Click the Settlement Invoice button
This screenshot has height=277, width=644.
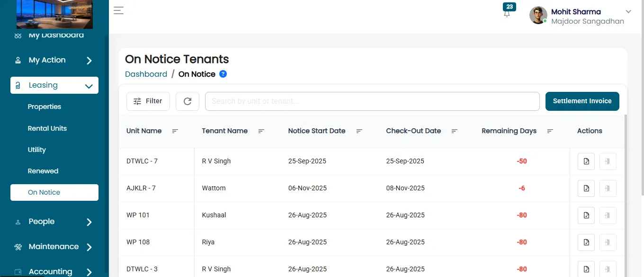pyautogui.click(x=582, y=101)
